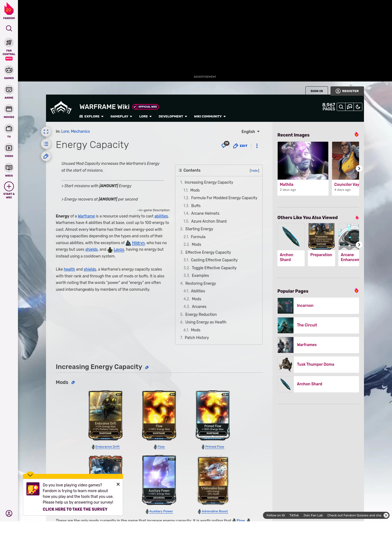The image size is (392, 545).
Task: Hide the Contents table
Action: pyautogui.click(x=255, y=171)
